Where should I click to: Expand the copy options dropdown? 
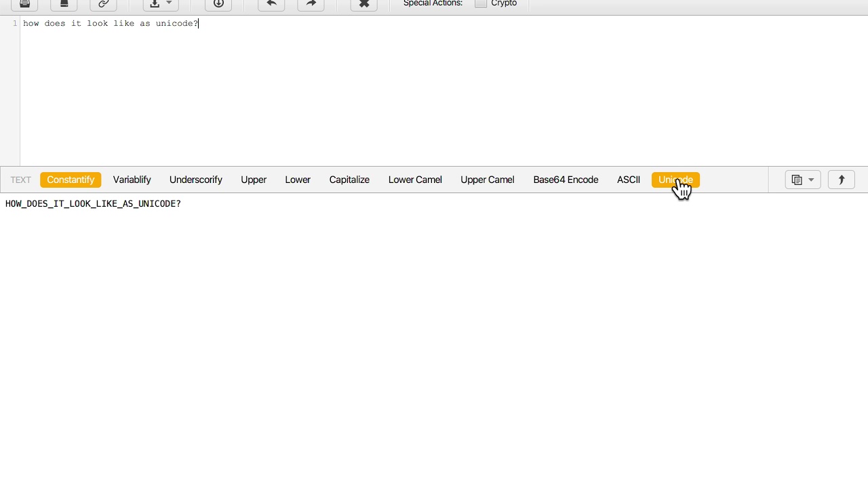pos(811,180)
